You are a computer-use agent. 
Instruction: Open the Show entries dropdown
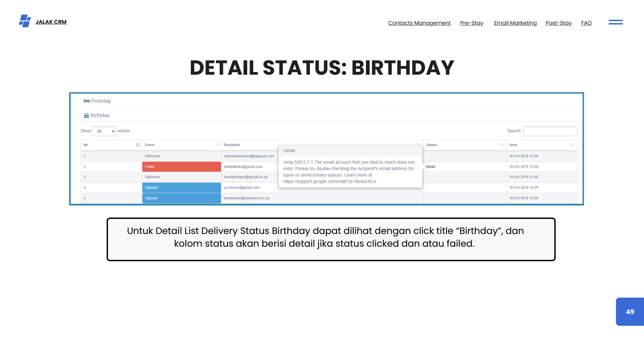click(104, 131)
